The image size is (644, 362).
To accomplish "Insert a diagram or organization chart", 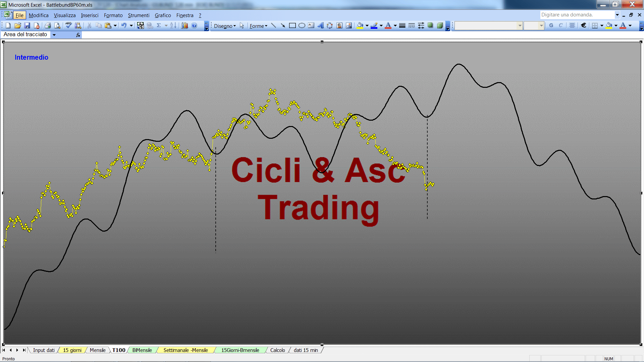I will point(330,25).
